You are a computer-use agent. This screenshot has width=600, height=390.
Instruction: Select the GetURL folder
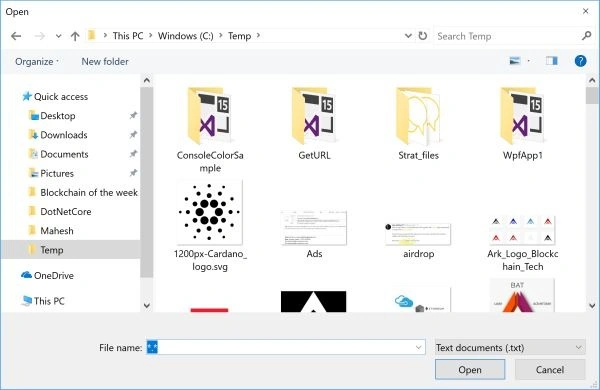[314, 124]
